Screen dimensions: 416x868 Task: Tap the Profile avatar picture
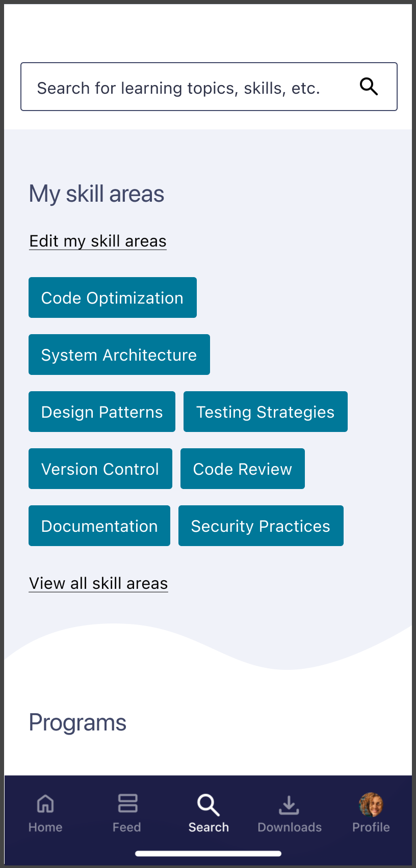371,805
